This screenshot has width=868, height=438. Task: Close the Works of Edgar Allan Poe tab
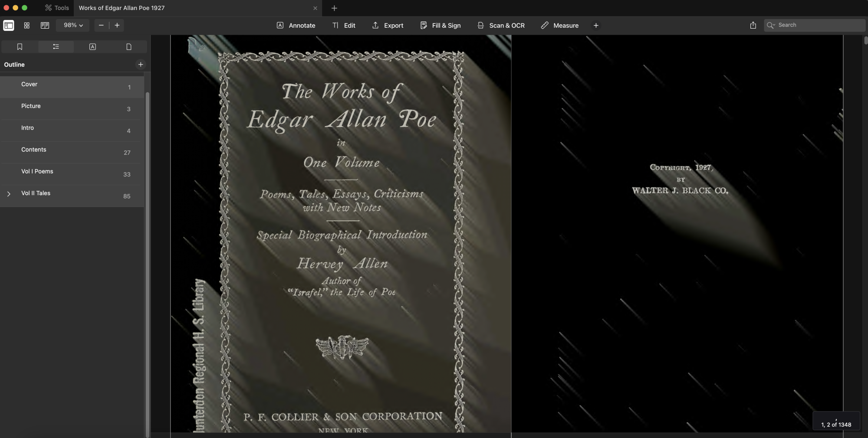click(315, 8)
